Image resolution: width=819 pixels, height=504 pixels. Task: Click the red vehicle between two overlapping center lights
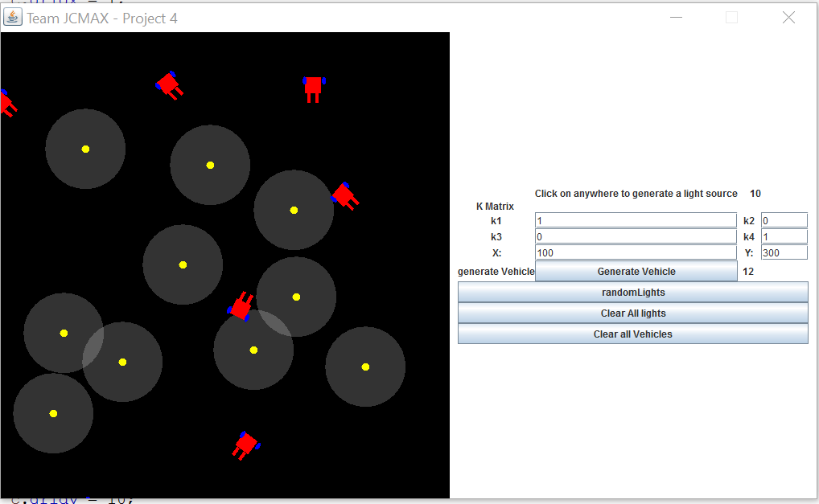click(241, 305)
